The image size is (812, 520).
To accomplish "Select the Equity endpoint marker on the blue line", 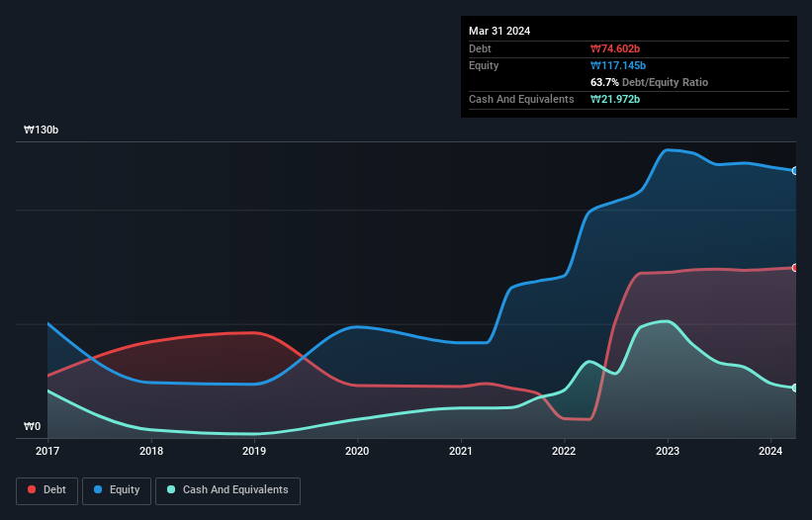I will click(795, 171).
